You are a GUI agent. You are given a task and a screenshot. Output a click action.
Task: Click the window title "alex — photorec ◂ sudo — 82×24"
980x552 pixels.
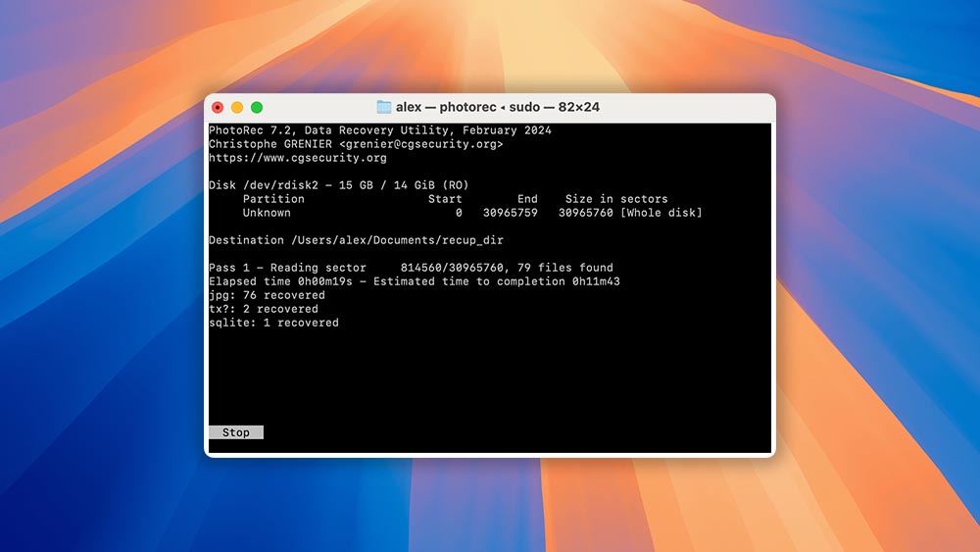498,107
